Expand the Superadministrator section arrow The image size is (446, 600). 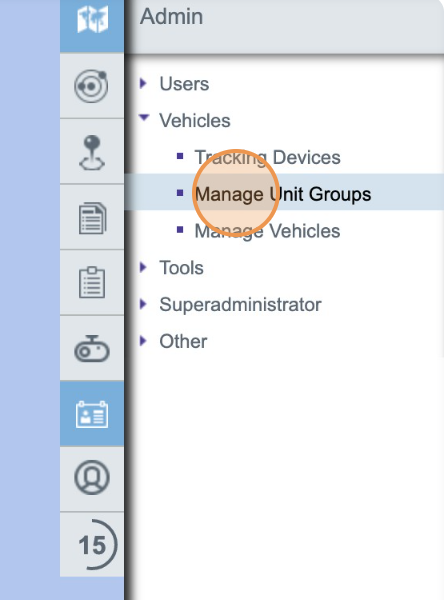pyautogui.click(x=144, y=304)
